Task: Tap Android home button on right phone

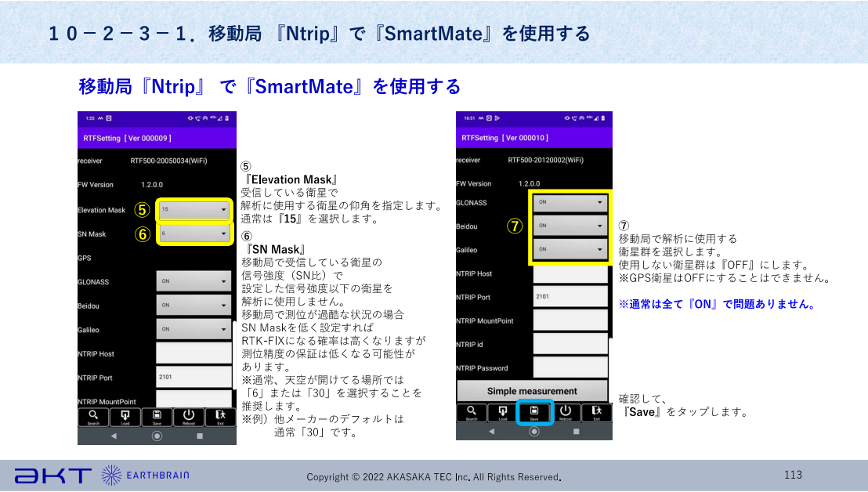Action: tap(534, 431)
